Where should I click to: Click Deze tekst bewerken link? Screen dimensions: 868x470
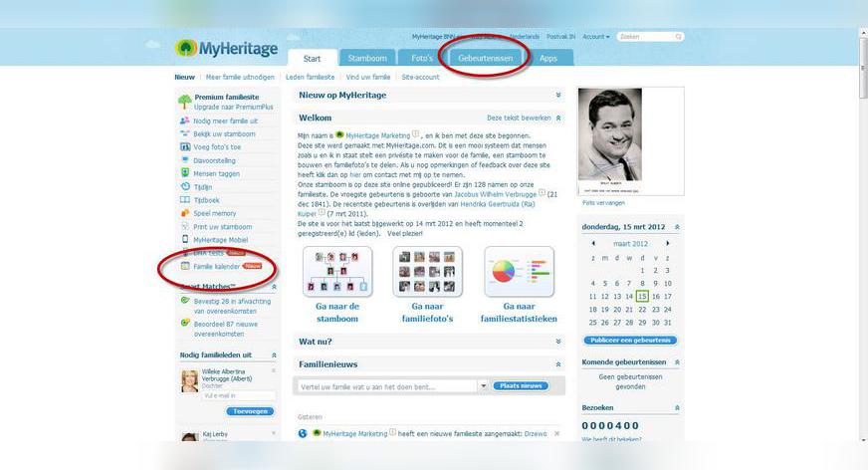tap(519, 117)
